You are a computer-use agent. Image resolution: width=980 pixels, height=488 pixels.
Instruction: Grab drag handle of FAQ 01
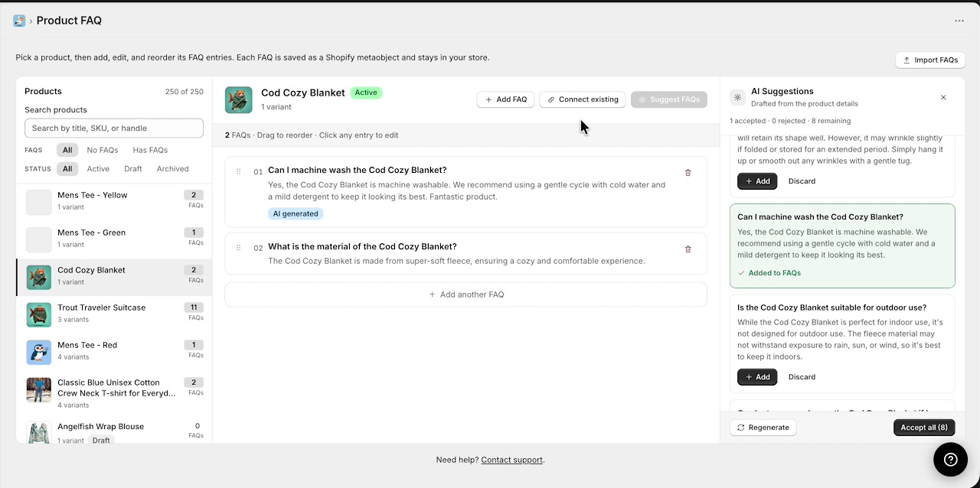tap(239, 171)
